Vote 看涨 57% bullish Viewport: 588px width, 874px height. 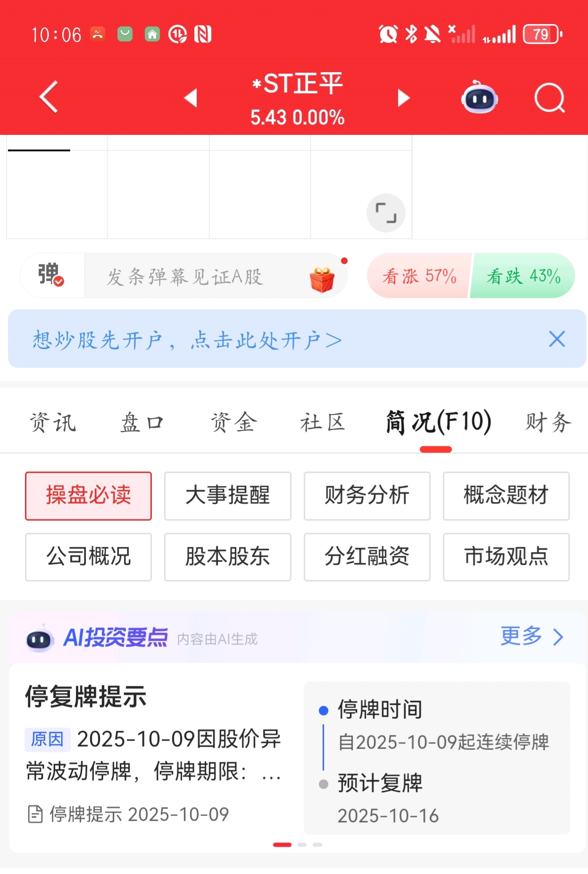click(419, 276)
